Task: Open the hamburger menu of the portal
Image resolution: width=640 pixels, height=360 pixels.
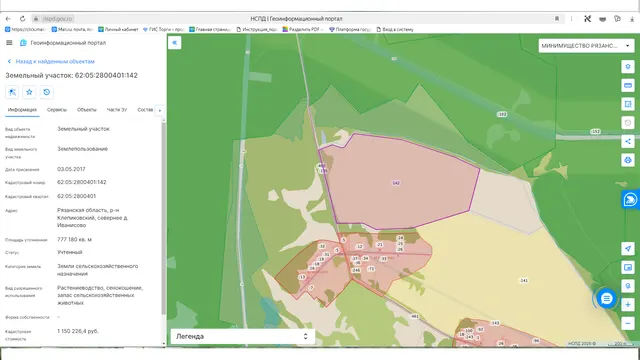Action: (x=9, y=43)
